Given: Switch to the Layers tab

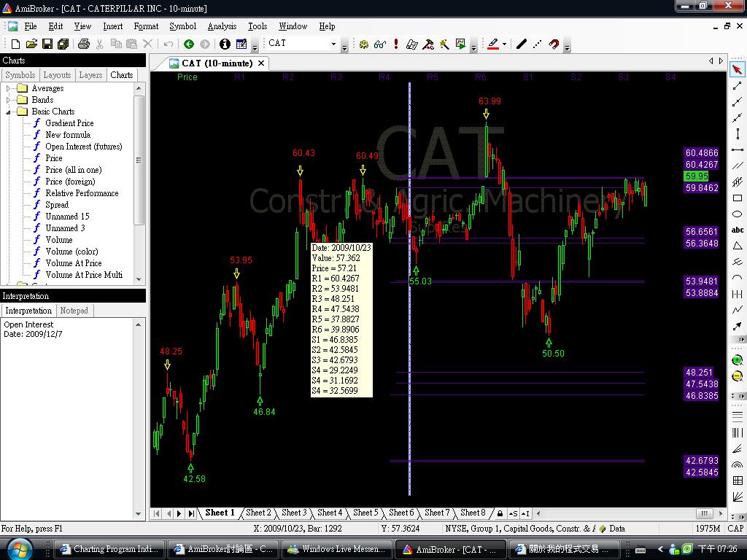Looking at the screenshot, I should 90,75.
